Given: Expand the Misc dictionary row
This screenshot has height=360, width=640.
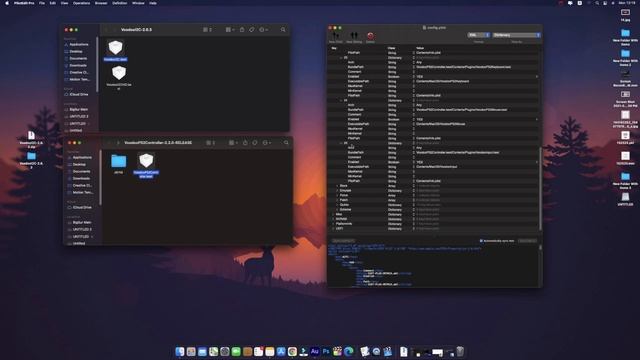Looking at the screenshot, I should tap(333, 214).
